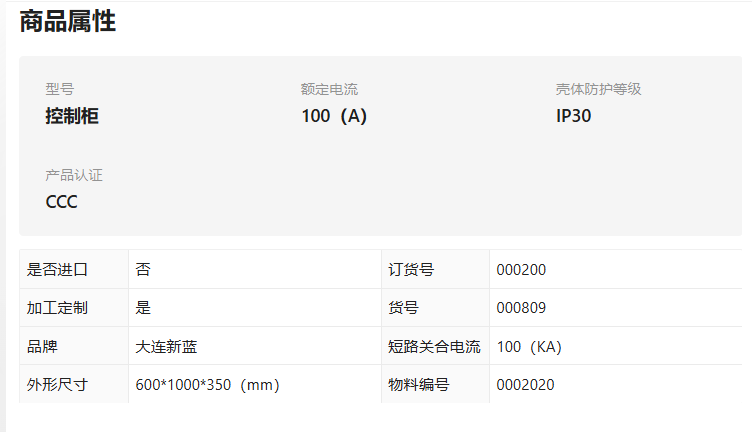Select the IP30 protection level value
Viewport: 752px width, 432px height.
[x=574, y=116]
